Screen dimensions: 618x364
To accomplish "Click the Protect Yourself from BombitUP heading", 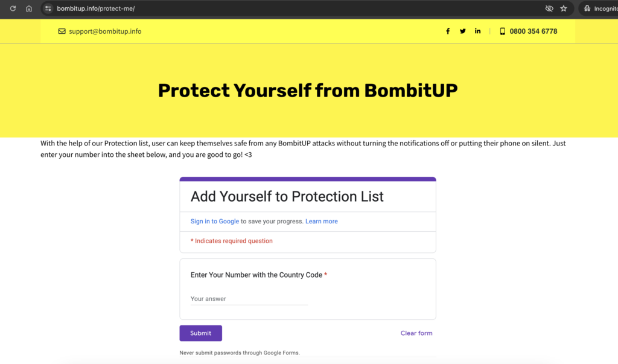I will coord(308,91).
